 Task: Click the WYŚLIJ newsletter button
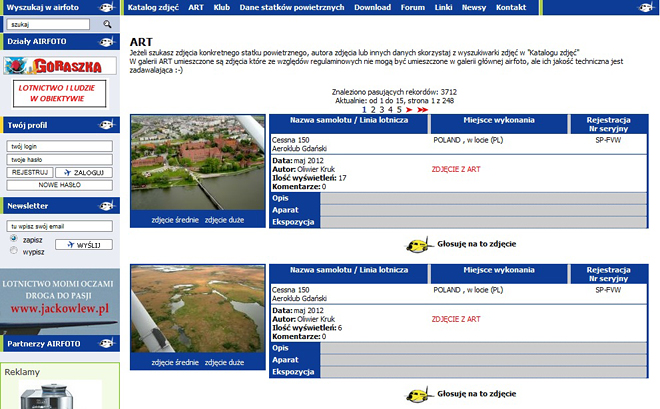pos(84,245)
